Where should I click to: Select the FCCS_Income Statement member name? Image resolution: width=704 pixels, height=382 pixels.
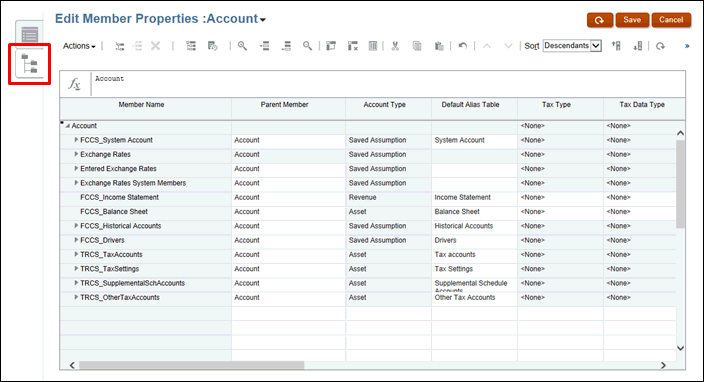coord(119,198)
